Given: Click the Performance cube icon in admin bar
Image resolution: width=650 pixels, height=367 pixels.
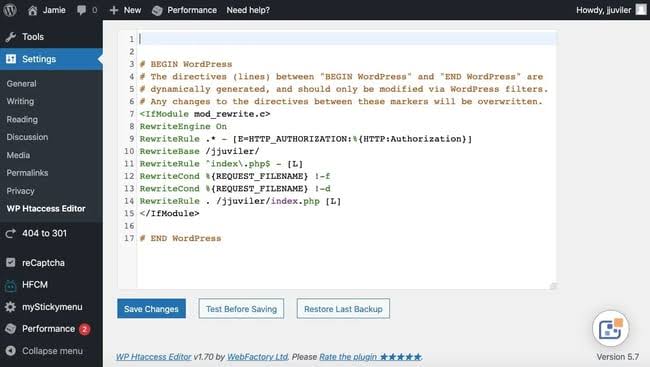Looking at the screenshot, I should pos(157,10).
